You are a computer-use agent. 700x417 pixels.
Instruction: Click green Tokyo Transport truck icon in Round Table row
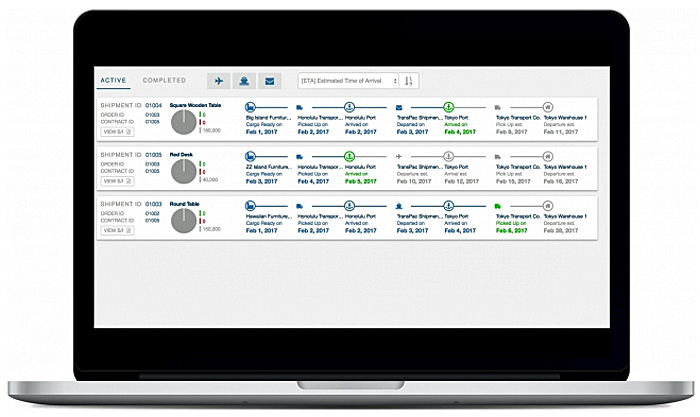(498, 206)
